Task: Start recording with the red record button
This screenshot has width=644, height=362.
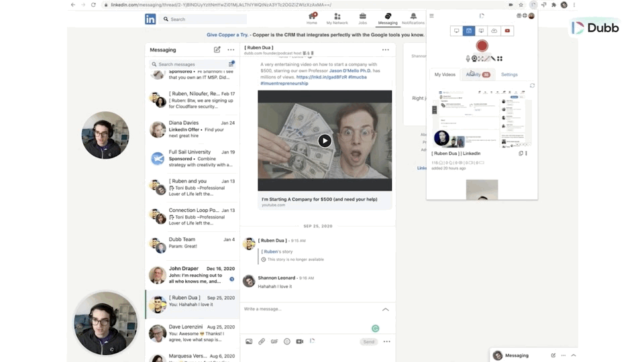Action: pos(482,46)
